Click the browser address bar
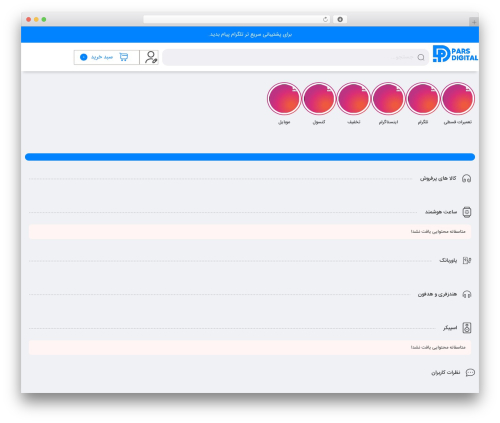Image resolution: width=500 pixels, height=423 pixels. point(237,19)
